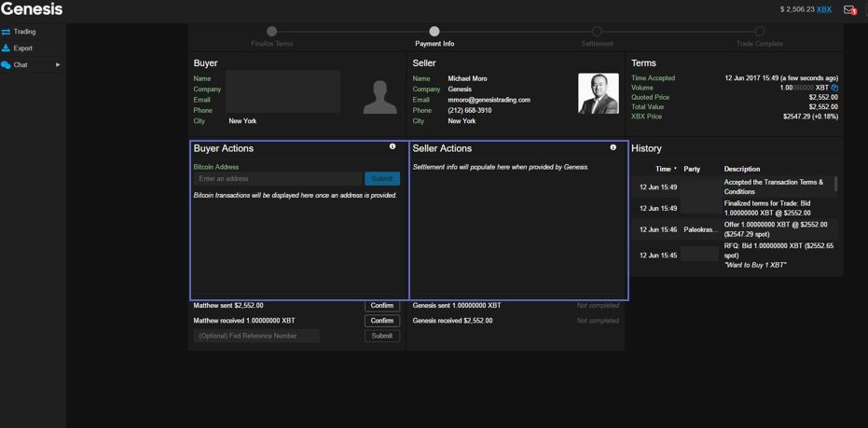Viewport: 868px width, 428px height.
Task: Click the Total Value amount $2,552.00
Action: tap(823, 107)
